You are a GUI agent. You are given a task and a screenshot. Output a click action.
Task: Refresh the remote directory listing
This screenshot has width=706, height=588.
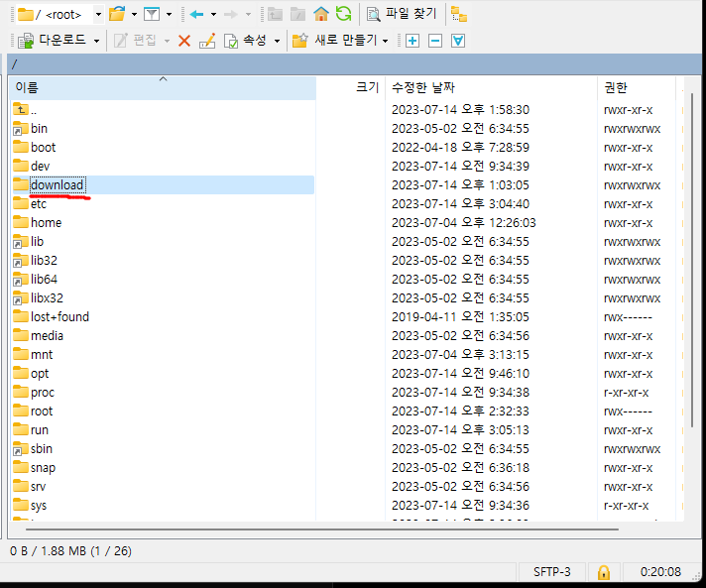pyautogui.click(x=343, y=14)
